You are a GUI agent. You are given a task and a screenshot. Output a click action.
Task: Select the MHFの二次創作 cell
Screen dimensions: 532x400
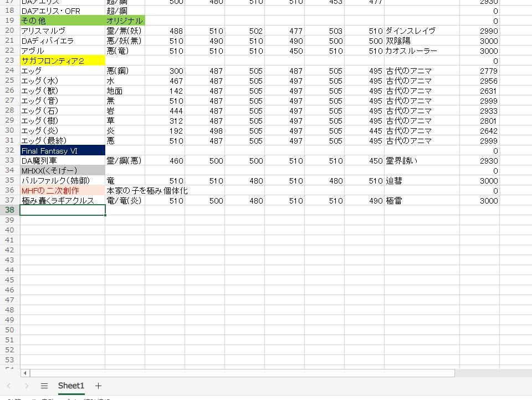click(63, 190)
